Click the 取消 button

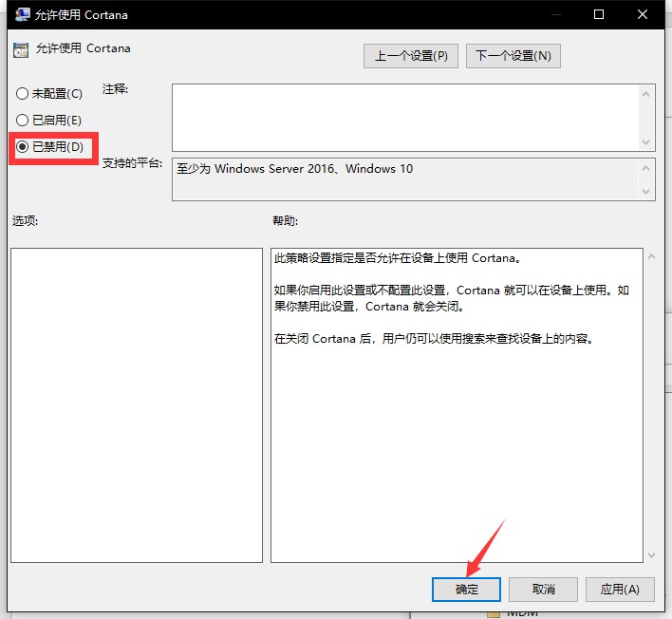[x=543, y=589]
